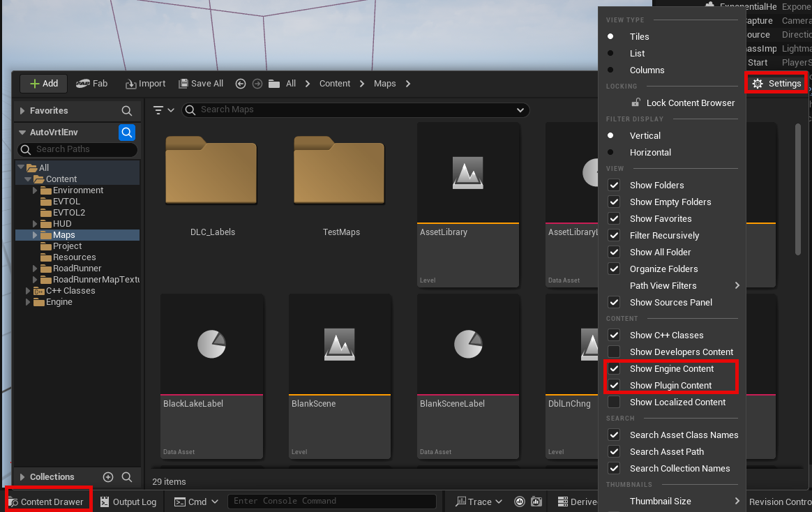Switch view type to List
The image size is (812, 512).
636,53
